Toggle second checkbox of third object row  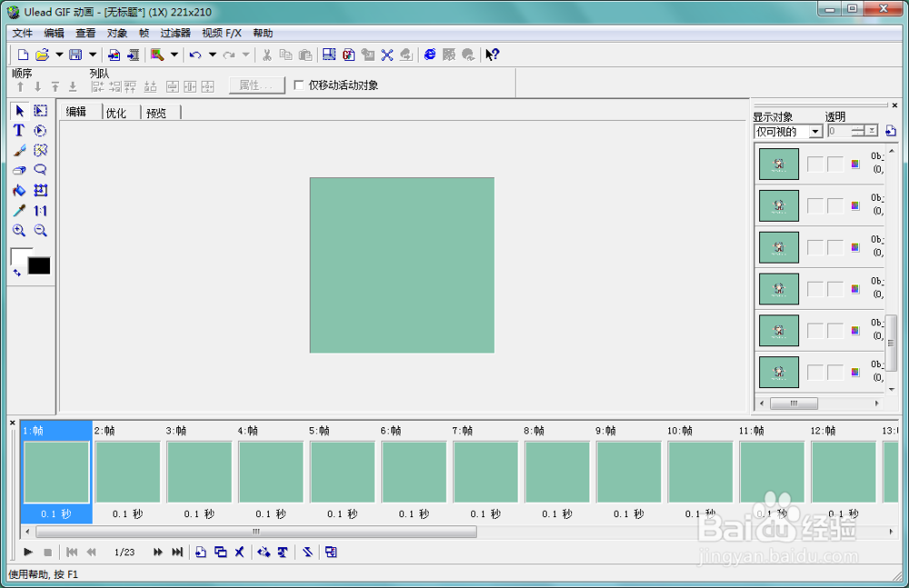coord(834,247)
